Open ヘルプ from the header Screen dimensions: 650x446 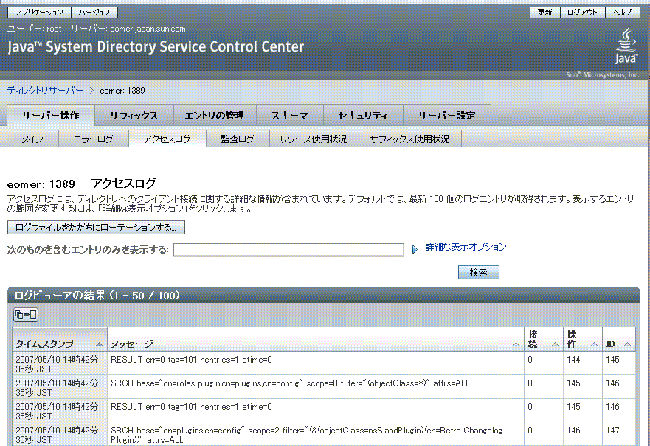(x=623, y=12)
